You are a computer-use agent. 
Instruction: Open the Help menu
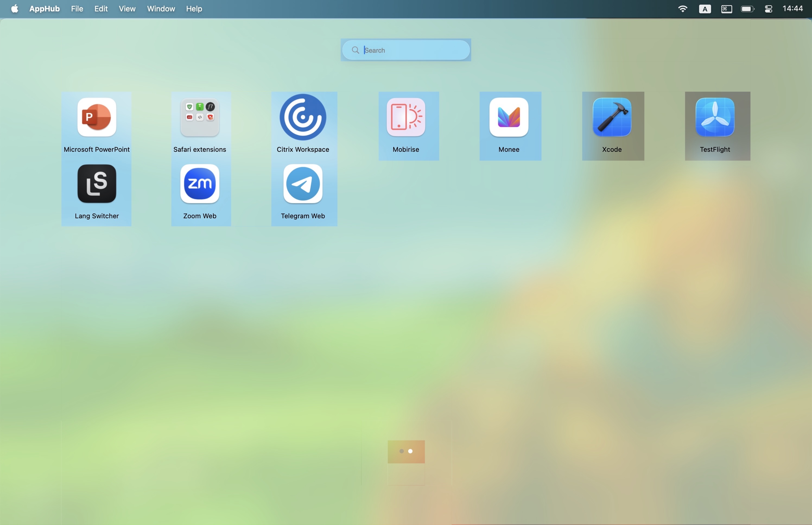click(194, 9)
